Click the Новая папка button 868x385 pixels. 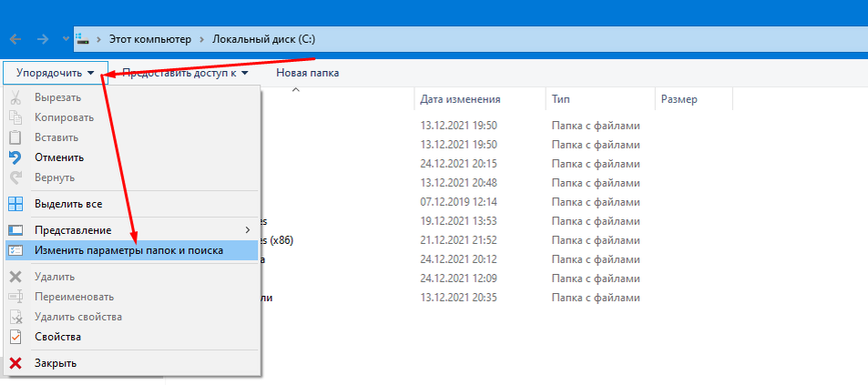point(307,73)
